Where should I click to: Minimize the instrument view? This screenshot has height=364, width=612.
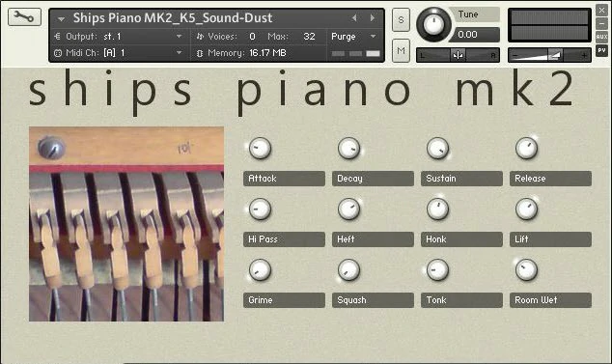[601, 24]
